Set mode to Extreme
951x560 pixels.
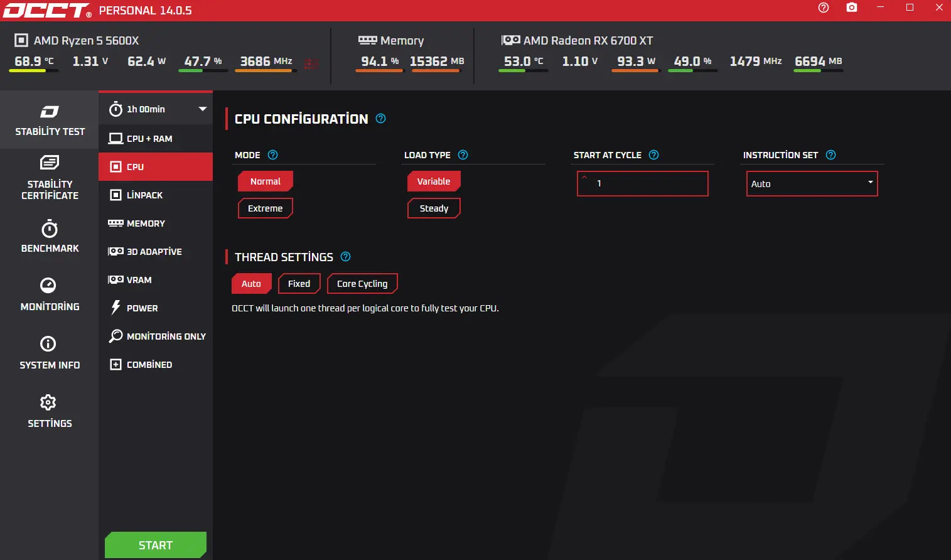pos(266,208)
